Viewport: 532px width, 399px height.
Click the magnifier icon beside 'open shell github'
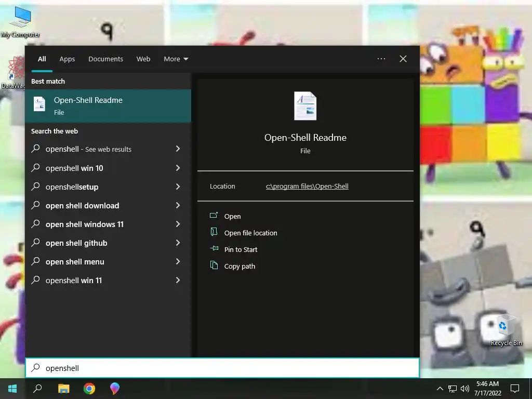[x=36, y=242]
